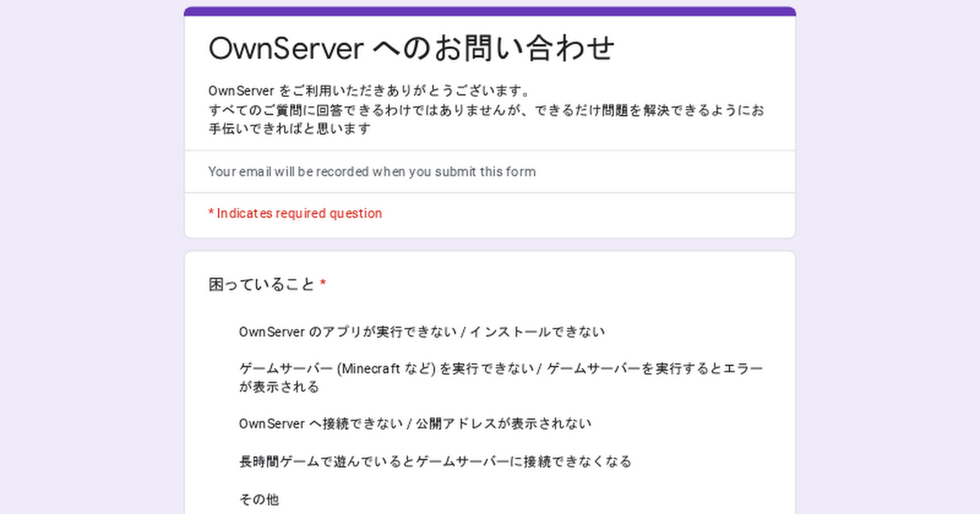Select 'OwnServer へ接続できない / 公開アドレスが表示されない' option
The image size is (980, 514).
pos(415,423)
